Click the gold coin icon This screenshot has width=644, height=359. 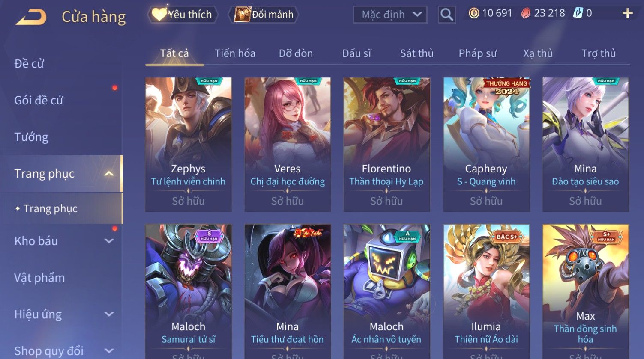pos(473,13)
